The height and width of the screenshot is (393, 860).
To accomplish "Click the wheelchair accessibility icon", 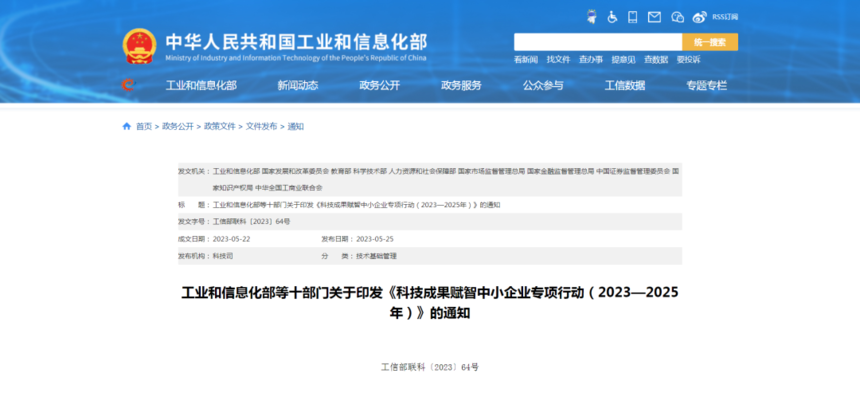I will click(613, 17).
